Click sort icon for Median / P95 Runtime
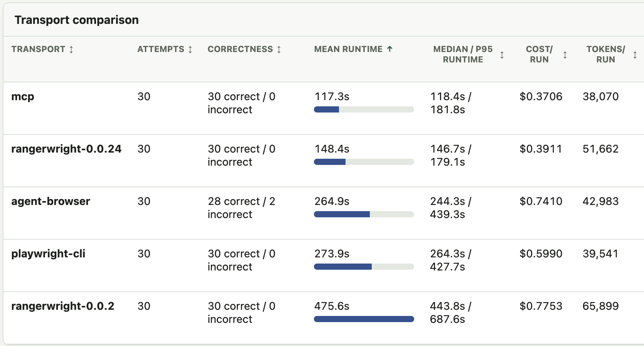This screenshot has height=346, width=644. click(x=502, y=55)
